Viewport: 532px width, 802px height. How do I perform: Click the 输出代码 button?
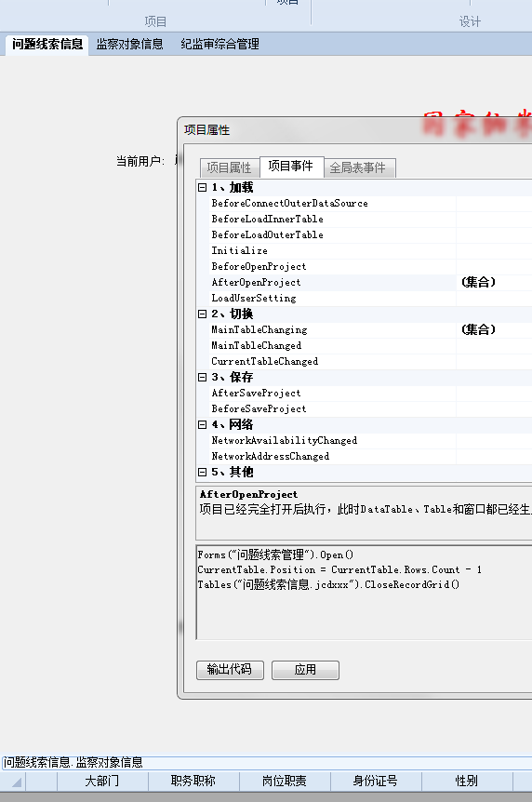[x=231, y=670]
